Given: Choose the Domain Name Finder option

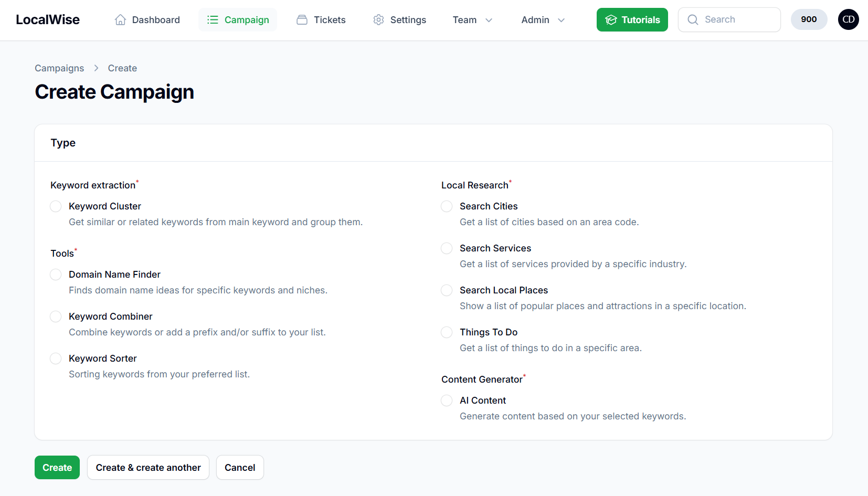Looking at the screenshot, I should (x=56, y=275).
